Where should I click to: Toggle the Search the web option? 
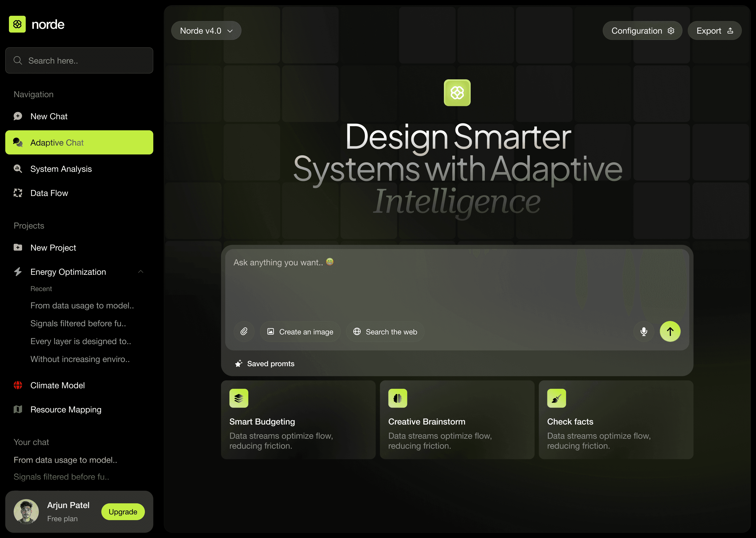point(385,332)
